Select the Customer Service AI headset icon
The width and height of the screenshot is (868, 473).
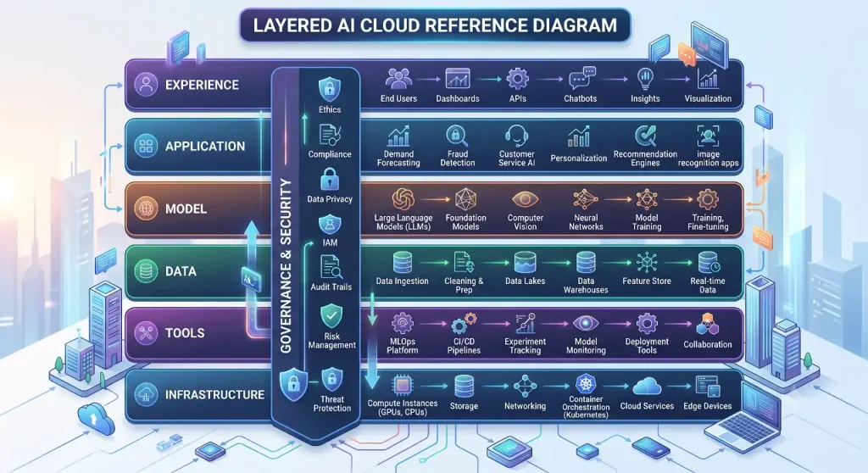pyautogui.click(x=516, y=136)
